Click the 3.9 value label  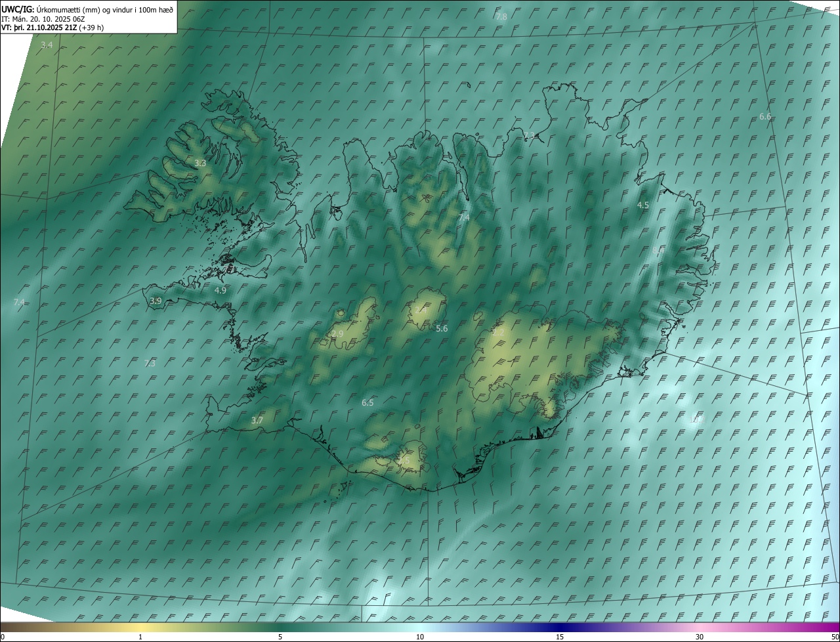coord(156,301)
